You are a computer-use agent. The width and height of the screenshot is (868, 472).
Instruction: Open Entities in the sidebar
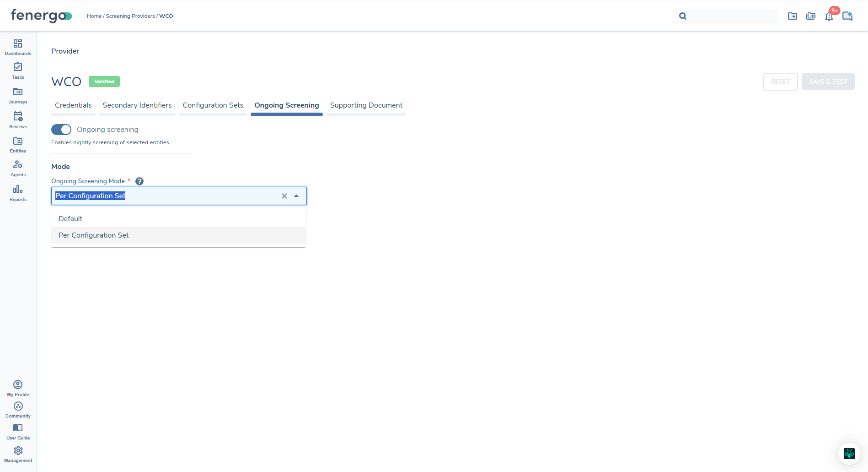[18, 145]
